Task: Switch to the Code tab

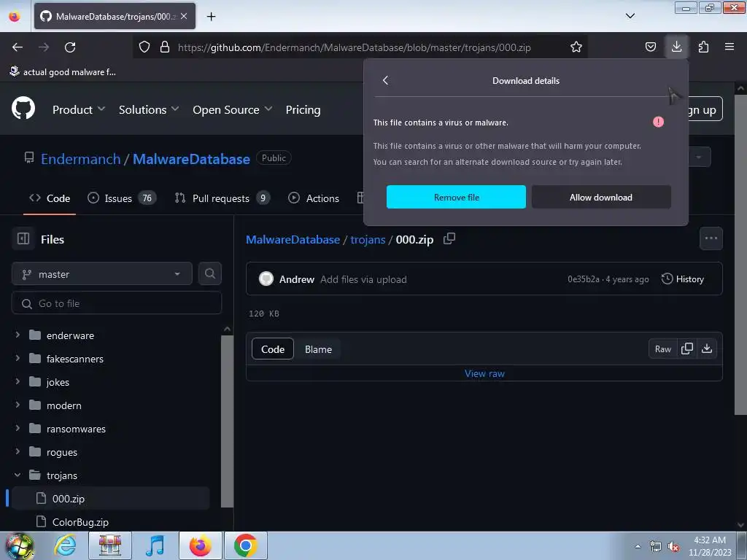Action: 50,198
